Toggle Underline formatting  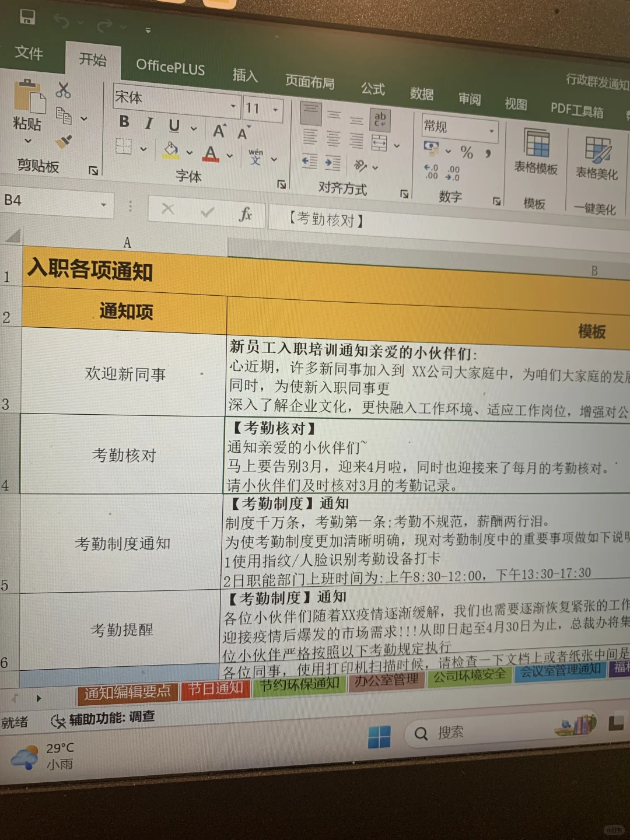click(x=174, y=125)
